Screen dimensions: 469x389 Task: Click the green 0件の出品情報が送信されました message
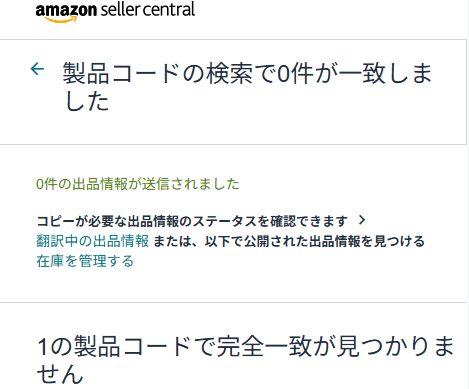(138, 184)
